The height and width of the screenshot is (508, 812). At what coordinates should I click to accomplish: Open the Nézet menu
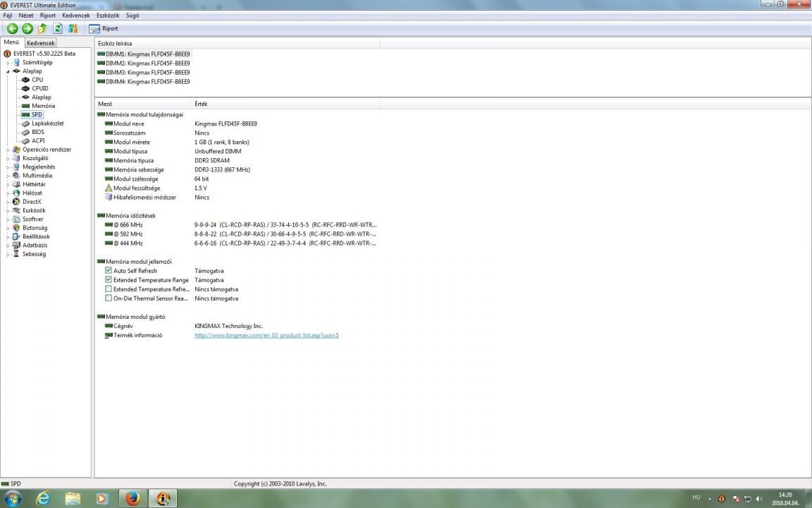pos(26,16)
